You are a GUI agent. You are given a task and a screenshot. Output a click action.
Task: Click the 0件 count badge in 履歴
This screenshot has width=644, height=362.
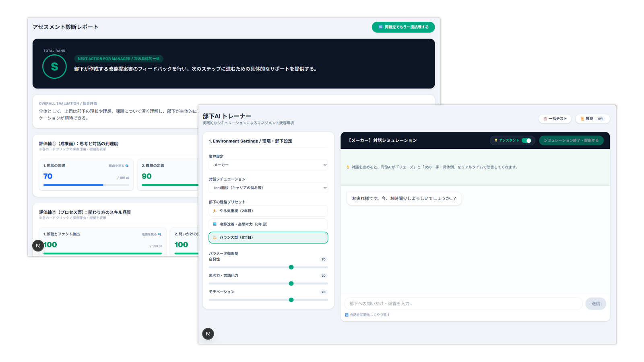pyautogui.click(x=600, y=119)
